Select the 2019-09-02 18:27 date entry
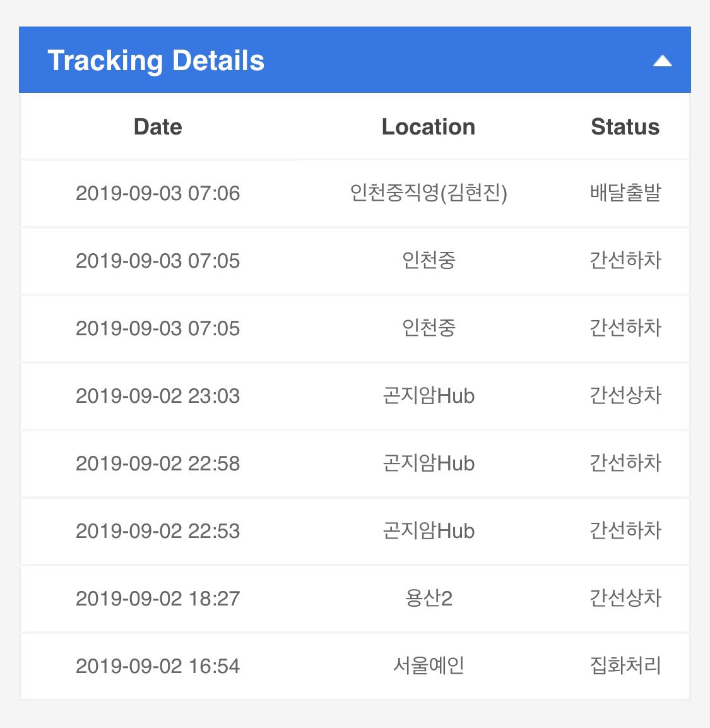This screenshot has width=710, height=728. (x=158, y=599)
